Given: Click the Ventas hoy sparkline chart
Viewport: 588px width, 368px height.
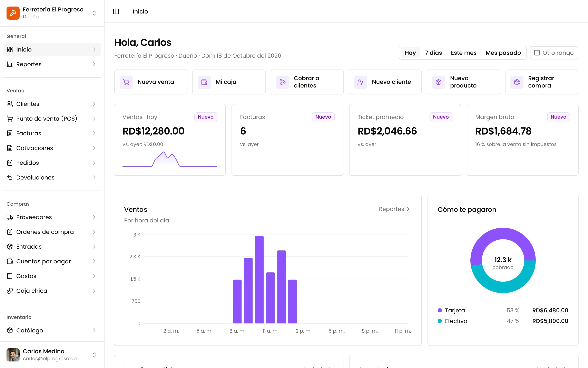Looking at the screenshot, I should [x=170, y=159].
